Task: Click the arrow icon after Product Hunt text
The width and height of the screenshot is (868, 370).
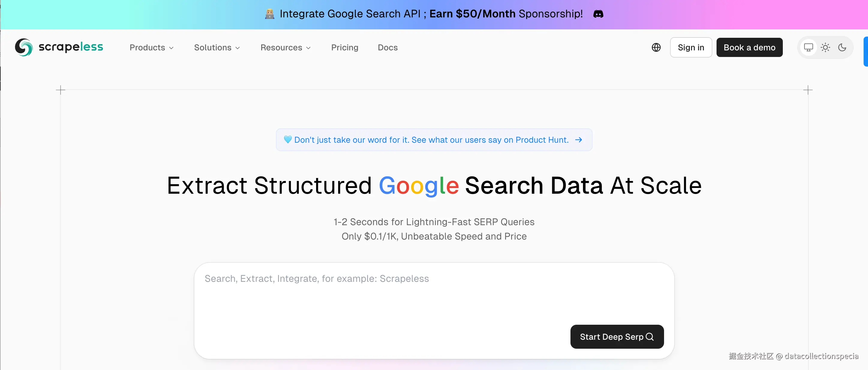Action: coord(579,139)
